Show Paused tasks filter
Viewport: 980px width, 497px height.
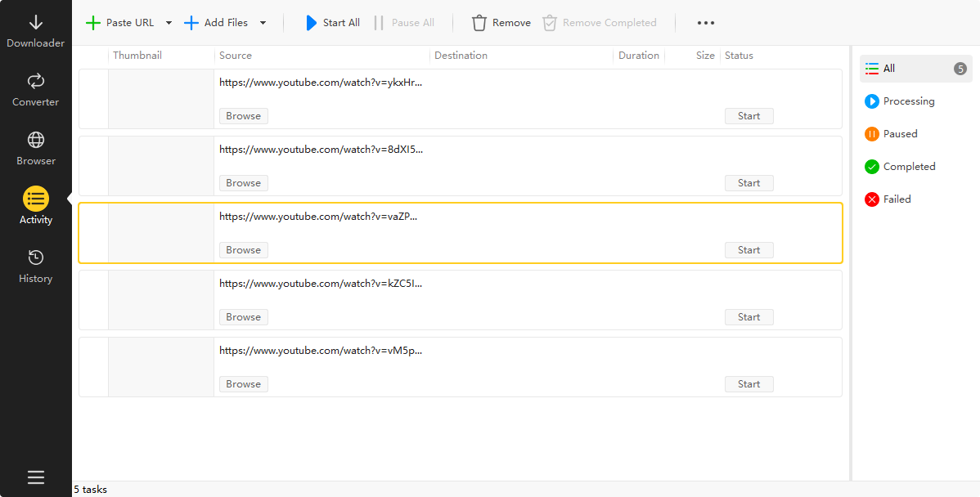[x=900, y=134]
